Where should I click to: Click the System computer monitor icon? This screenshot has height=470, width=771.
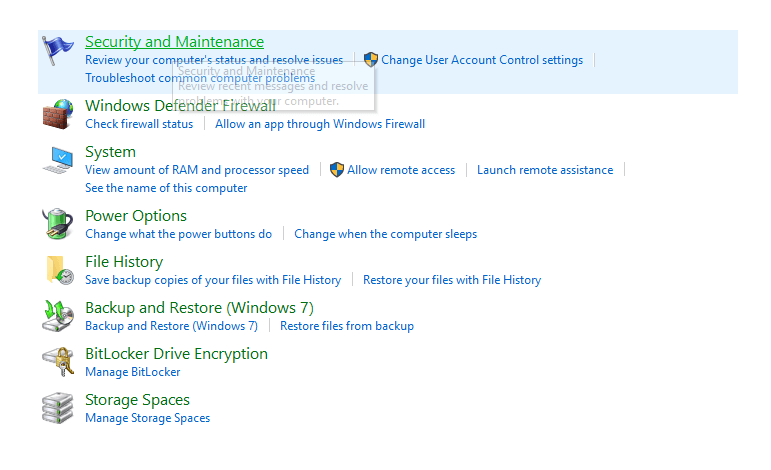tap(58, 160)
